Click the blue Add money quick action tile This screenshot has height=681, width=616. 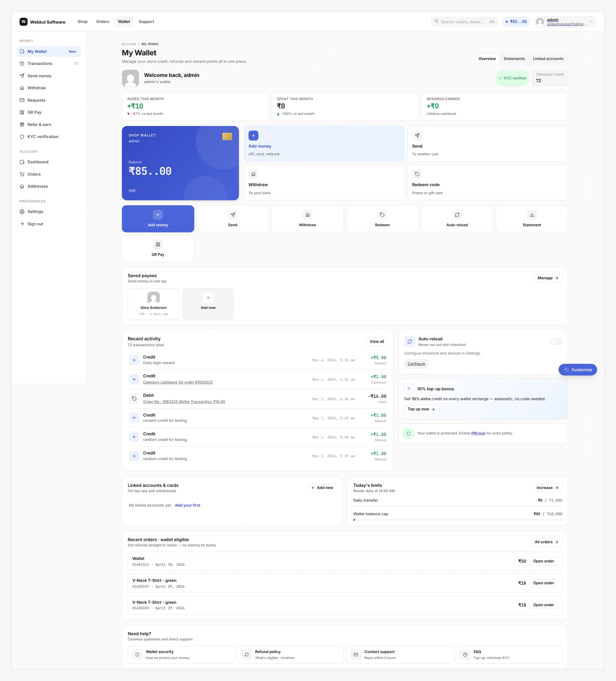(x=158, y=219)
